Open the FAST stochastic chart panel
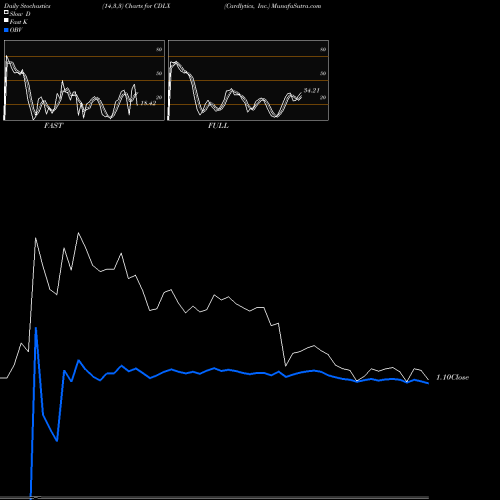The width and height of the screenshot is (500, 500). [84, 80]
